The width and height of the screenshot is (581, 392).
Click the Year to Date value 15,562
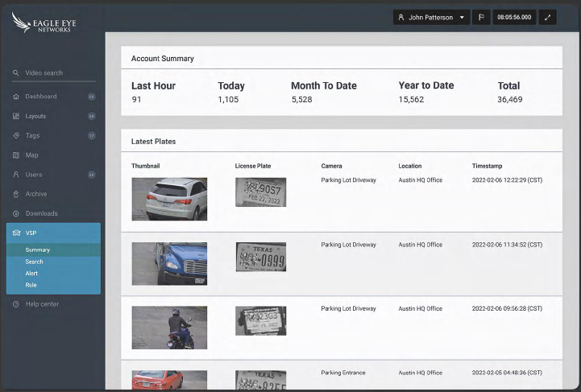click(411, 100)
